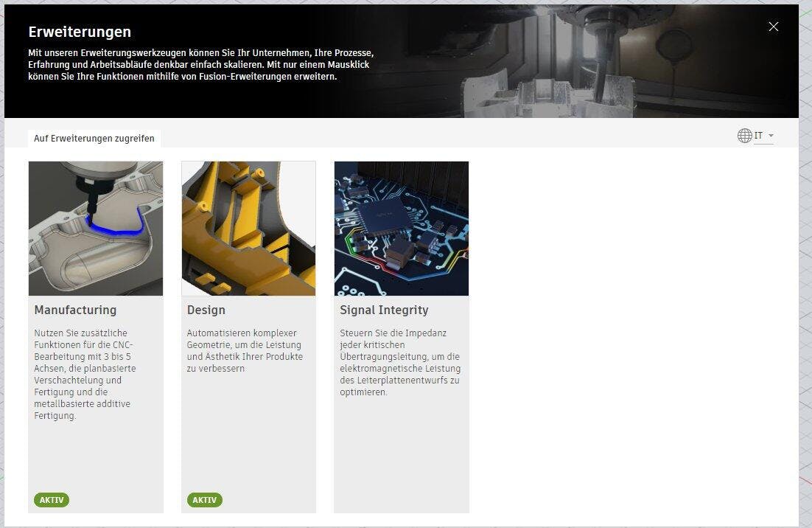Screen dimensions: 812x528
Task: Open the Signal Integrity circuit board thumbnail
Action: click(x=402, y=229)
